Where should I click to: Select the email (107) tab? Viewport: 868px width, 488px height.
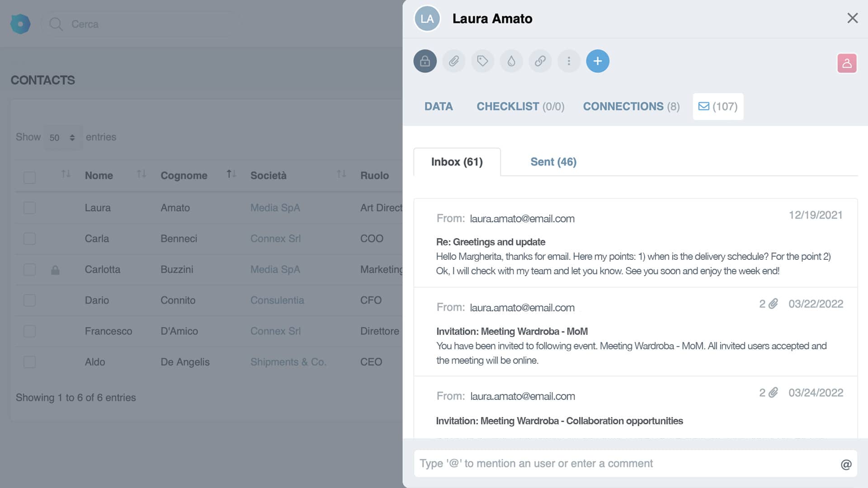click(x=718, y=107)
